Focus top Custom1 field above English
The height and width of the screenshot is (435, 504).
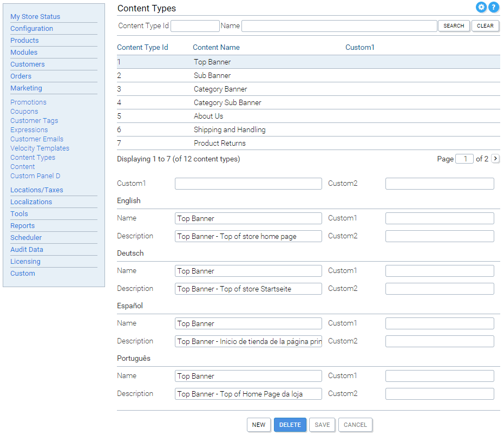coord(248,184)
